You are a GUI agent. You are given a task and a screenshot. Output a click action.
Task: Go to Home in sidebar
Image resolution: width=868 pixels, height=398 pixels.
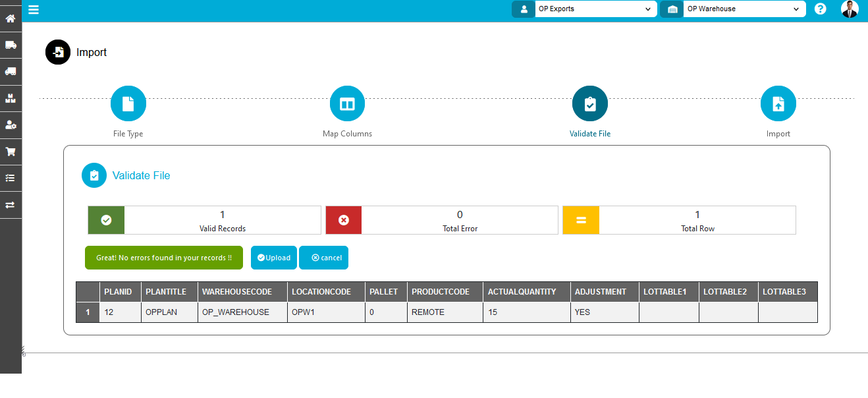click(x=11, y=18)
